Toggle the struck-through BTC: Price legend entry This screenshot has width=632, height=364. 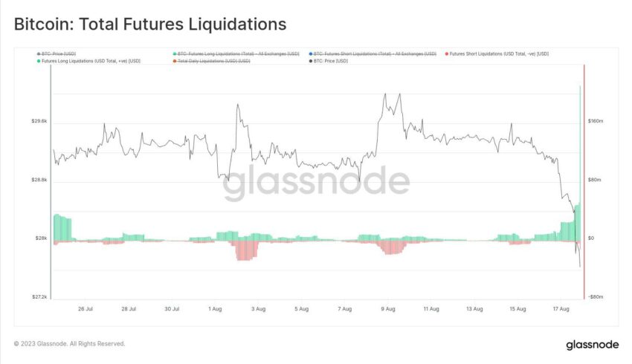click(x=57, y=53)
